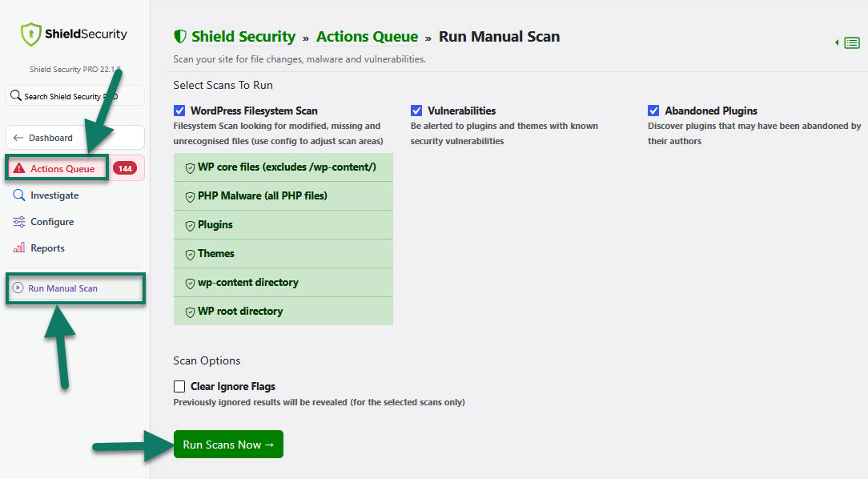Click the green shield icon in breadcrumb
Screen dimensions: 868x479
(179, 37)
